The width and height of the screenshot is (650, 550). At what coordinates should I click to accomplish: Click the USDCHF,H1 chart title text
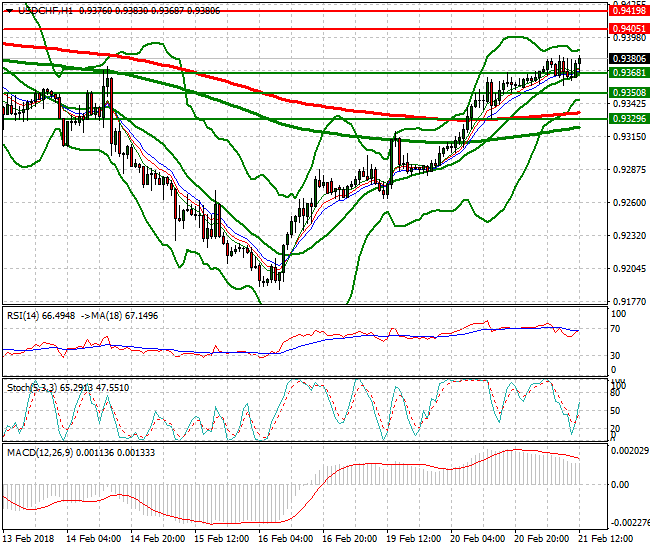click(x=46, y=11)
